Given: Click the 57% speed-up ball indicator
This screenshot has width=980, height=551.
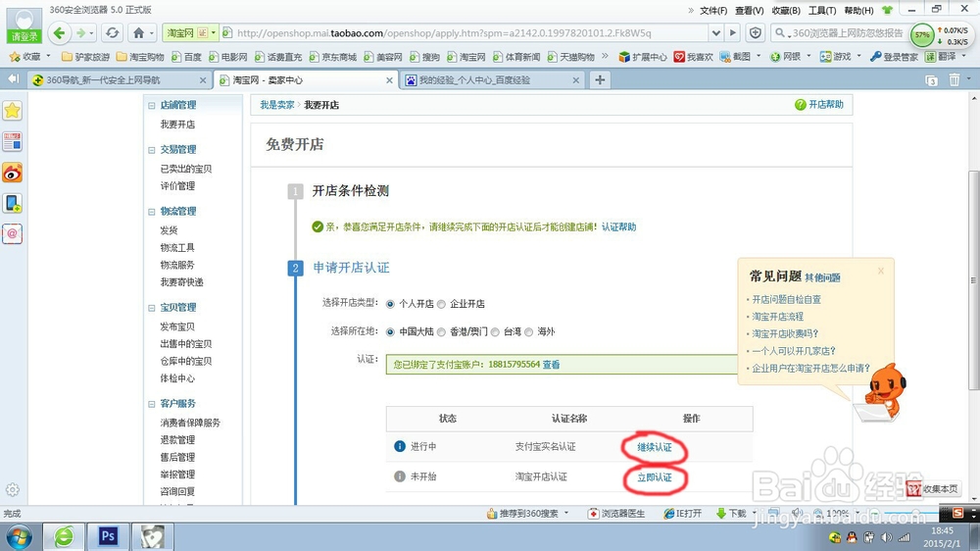Looking at the screenshot, I should [922, 34].
